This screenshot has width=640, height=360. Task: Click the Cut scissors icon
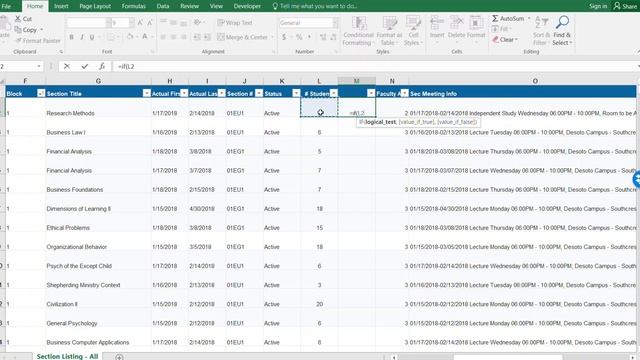pos(18,19)
